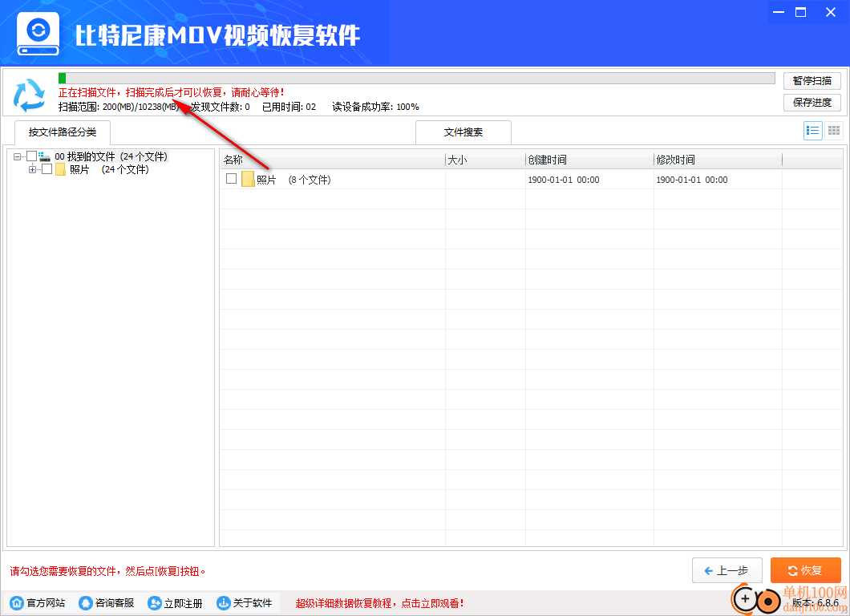The width and height of the screenshot is (850, 616).
Task: Click the 立即注册 user icon
Action: [x=155, y=602]
